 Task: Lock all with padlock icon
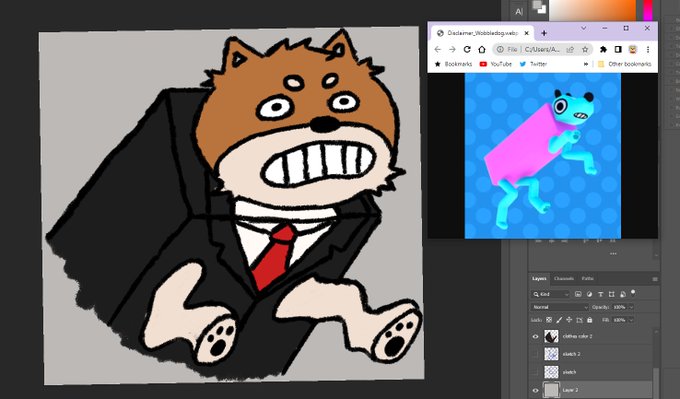(589, 320)
